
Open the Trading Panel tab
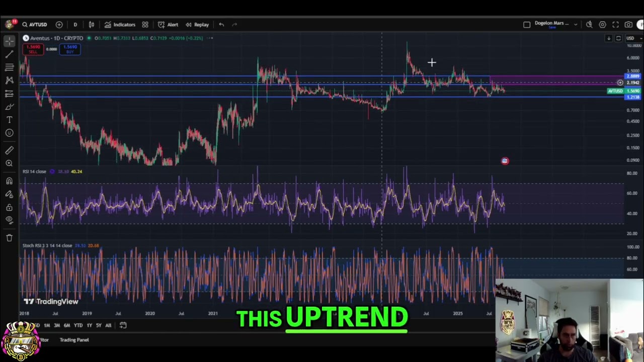[74, 340]
